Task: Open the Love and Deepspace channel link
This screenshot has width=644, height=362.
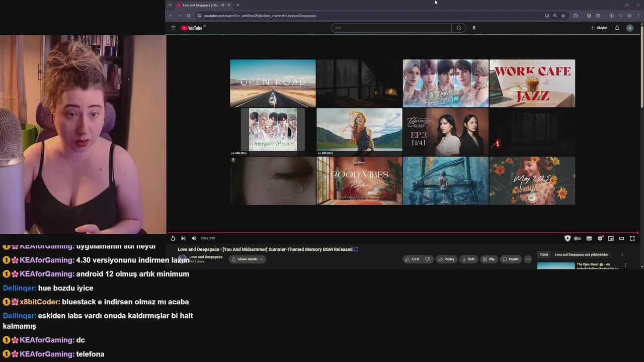Action: coord(206,257)
